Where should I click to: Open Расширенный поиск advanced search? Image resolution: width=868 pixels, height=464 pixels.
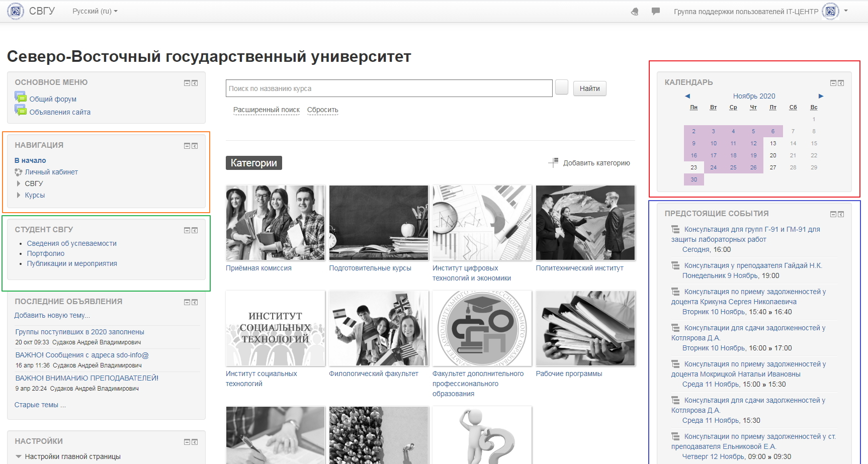[266, 110]
